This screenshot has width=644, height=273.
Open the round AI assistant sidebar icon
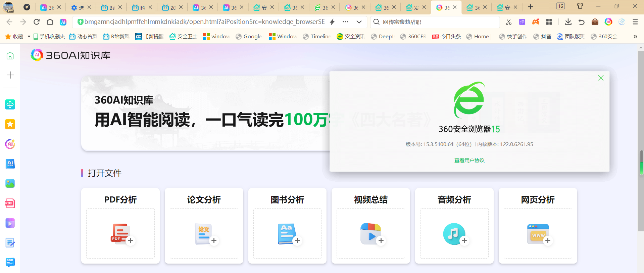pos(10,144)
